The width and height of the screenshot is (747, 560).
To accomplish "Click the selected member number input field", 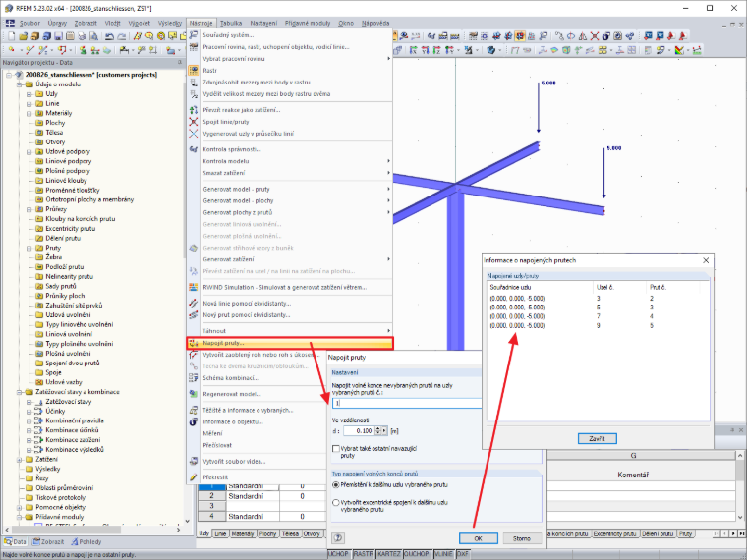I will pos(407,403).
